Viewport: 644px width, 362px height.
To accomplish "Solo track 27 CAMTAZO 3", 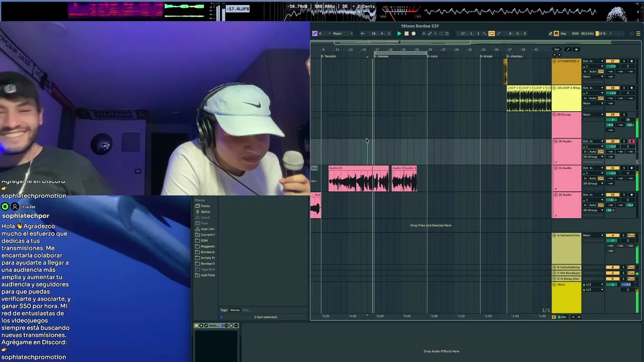I will pos(624,61).
